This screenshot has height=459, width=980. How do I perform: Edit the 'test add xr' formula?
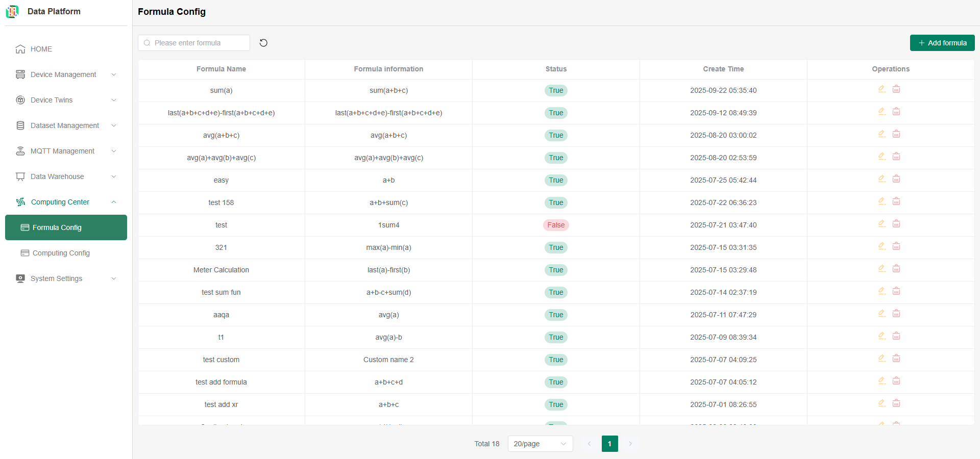pyautogui.click(x=881, y=403)
